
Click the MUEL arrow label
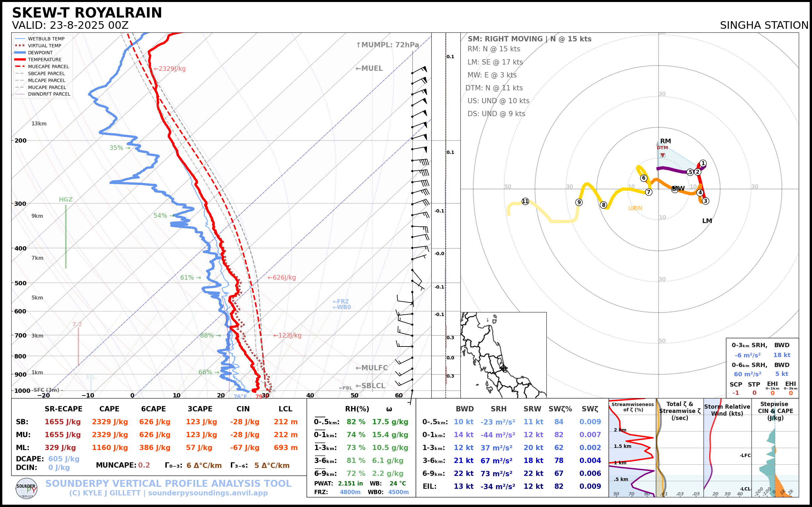tap(369, 69)
